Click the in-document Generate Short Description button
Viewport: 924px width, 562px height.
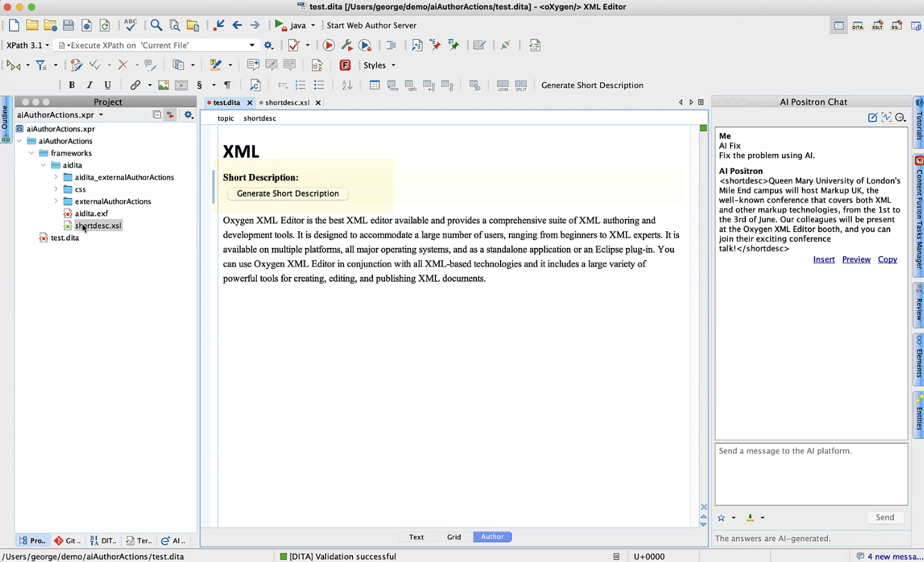(288, 193)
